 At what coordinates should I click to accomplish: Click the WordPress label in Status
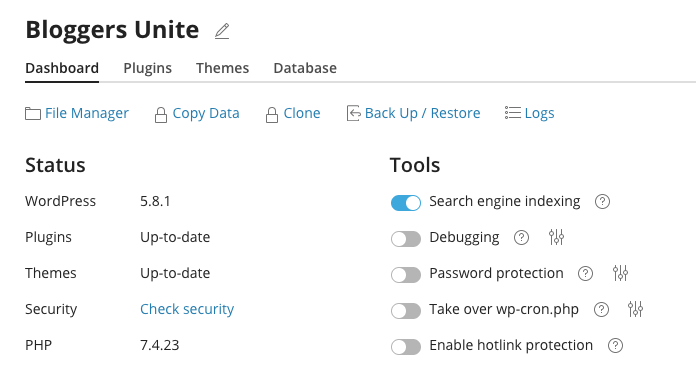pos(60,201)
